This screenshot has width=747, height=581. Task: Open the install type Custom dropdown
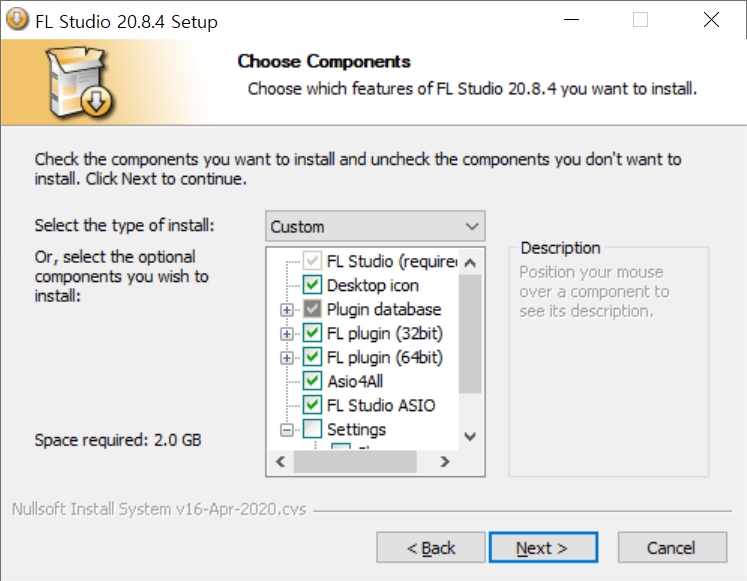[x=375, y=226]
